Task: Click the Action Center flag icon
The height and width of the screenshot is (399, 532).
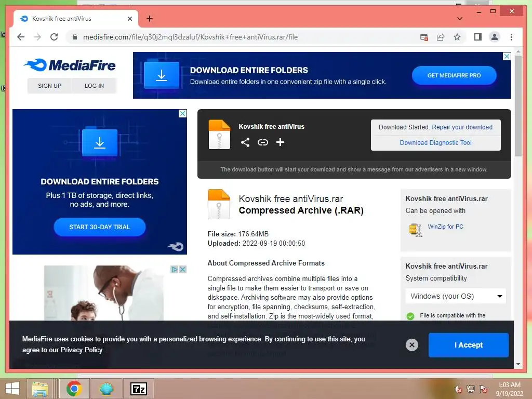Action: coord(483,389)
